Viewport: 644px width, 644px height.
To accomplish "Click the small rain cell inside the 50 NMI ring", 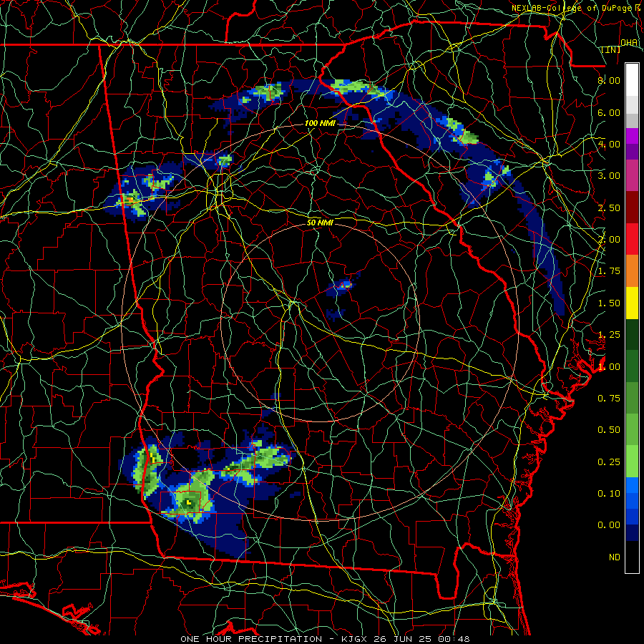I will [x=343, y=285].
